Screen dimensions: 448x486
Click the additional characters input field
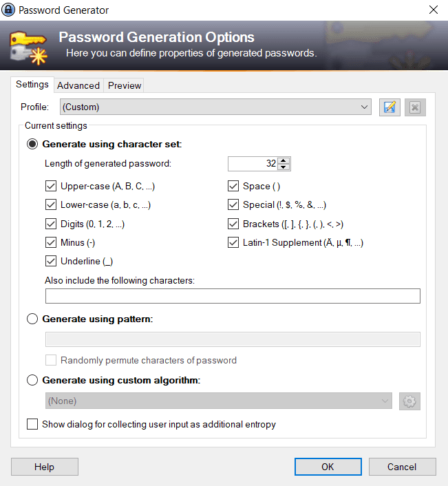coord(233,296)
